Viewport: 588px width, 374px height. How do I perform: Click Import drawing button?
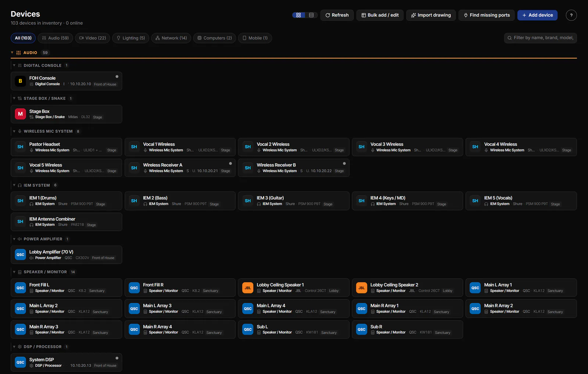pyautogui.click(x=431, y=15)
